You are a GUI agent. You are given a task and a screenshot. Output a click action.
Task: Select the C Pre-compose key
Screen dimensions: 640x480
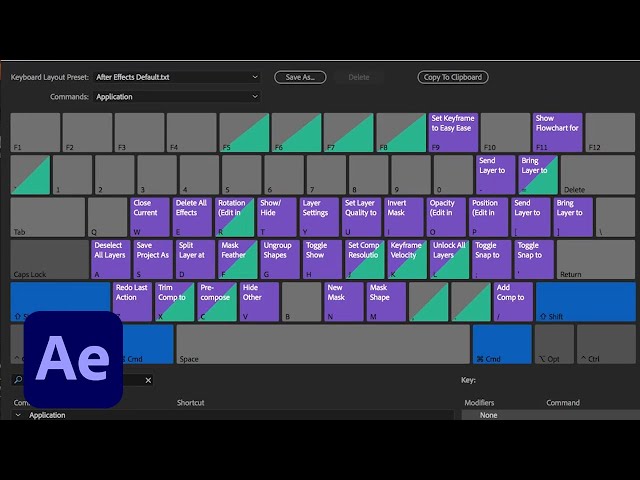coord(217,302)
